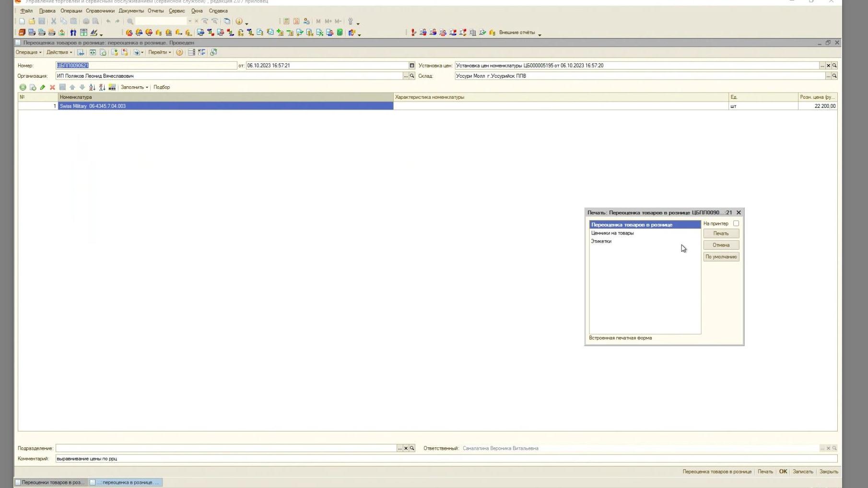
Task: Click the barcode scanner icon in table toolbar
Action: pyautogui.click(x=112, y=87)
